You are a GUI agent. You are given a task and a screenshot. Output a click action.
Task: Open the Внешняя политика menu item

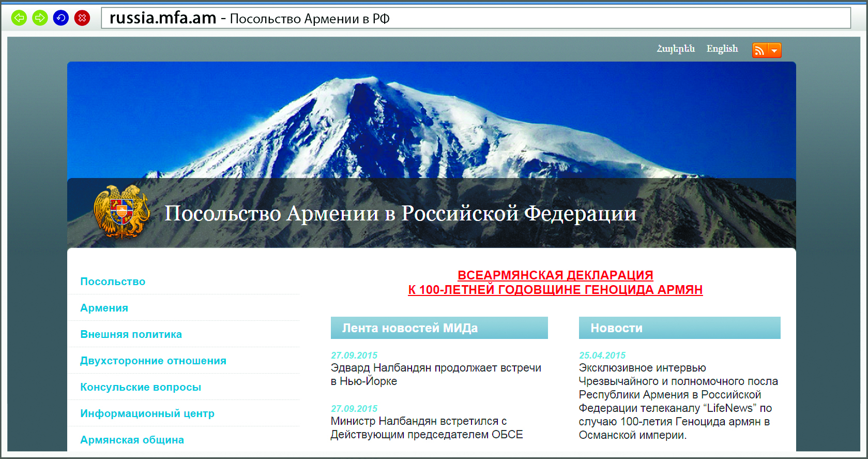coord(131,334)
